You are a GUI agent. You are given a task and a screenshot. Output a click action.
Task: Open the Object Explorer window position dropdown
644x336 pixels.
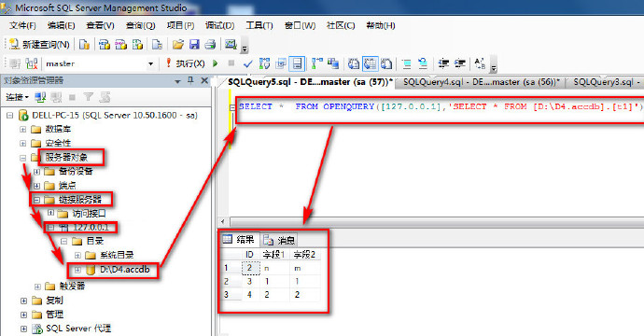(177, 81)
